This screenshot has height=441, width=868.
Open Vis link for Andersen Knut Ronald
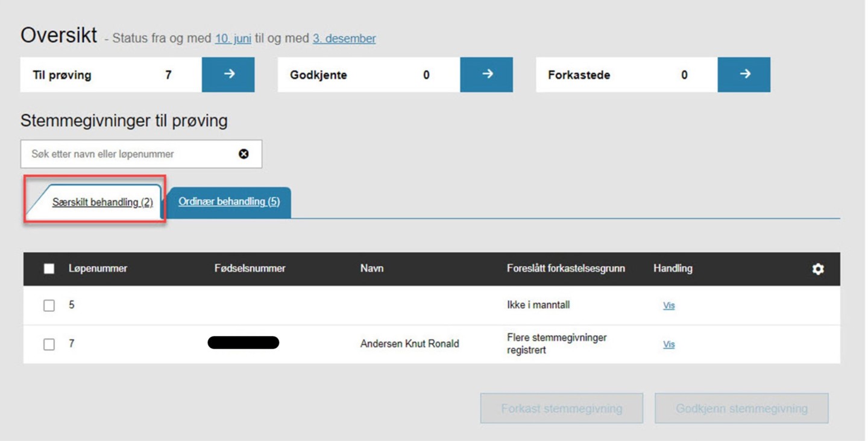tap(668, 344)
